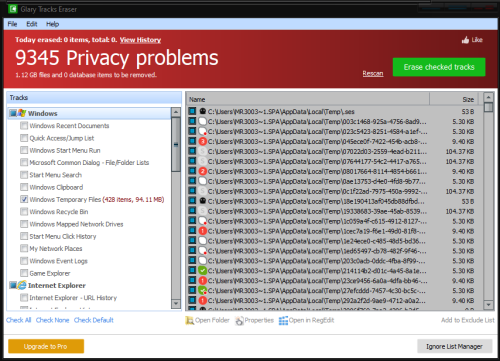This screenshot has height=361, width=500.
Task: Click the thumbs-up Like icon
Action: coord(465,40)
